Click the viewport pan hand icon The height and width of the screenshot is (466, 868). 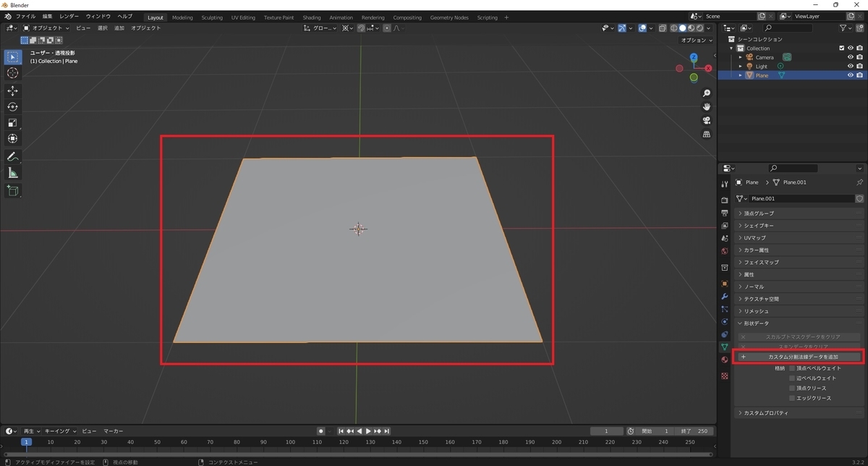707,107
